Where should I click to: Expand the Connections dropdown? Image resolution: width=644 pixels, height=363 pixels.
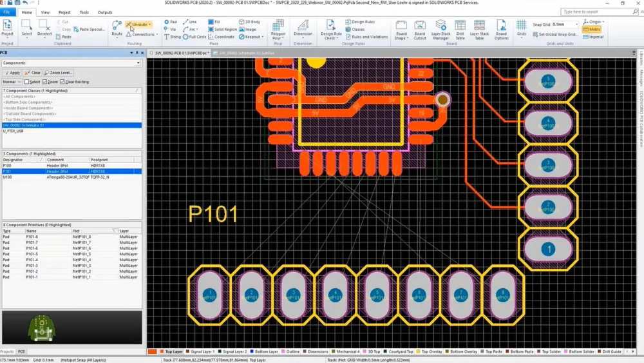(157, 34)
